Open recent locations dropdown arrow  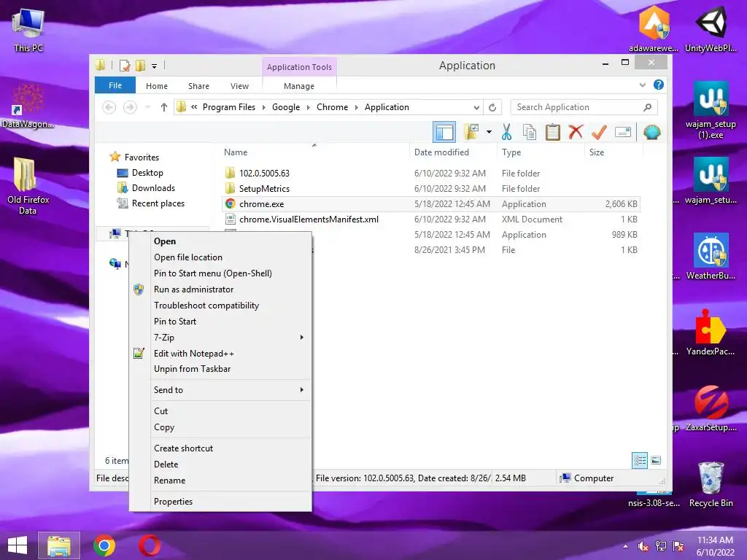coord(147,107)
